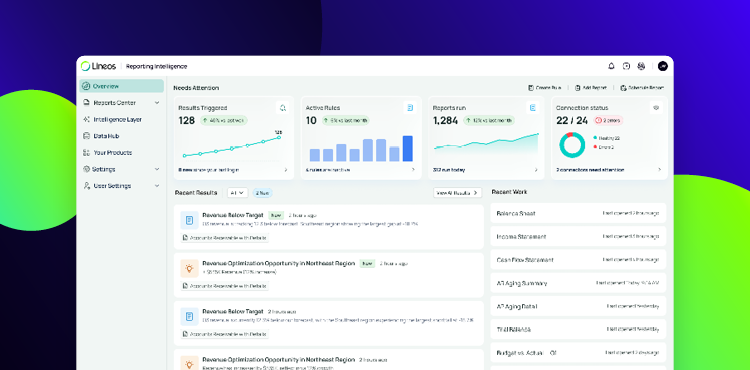Click the lightbulb icon of the New Revenue Optimization result
The image size is (750, 370).
coord(189,269)
